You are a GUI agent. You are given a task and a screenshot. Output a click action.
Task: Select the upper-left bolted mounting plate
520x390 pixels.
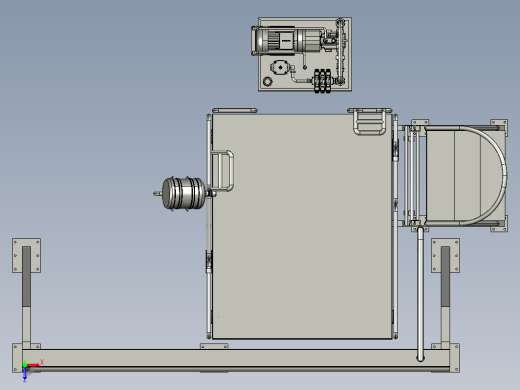pos(26,255)
